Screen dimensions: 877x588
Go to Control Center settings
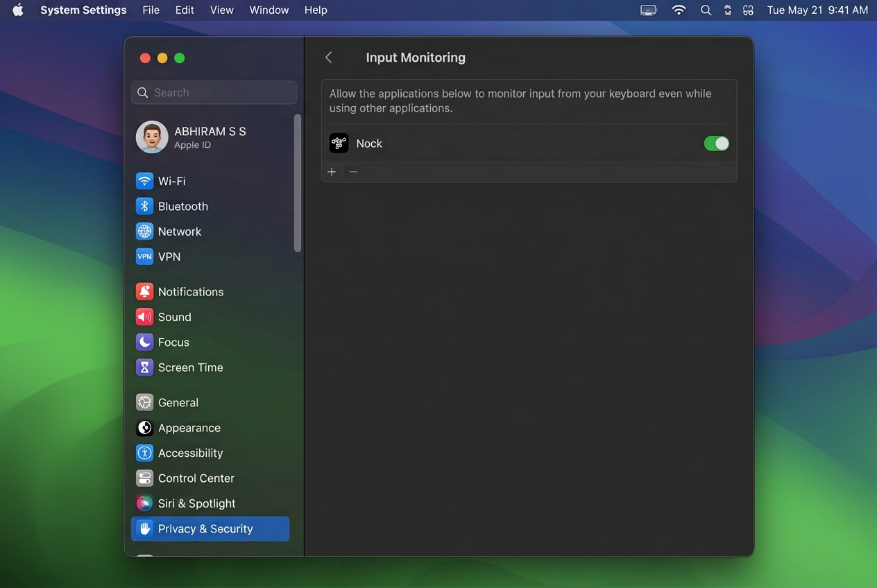click(210, 478)
